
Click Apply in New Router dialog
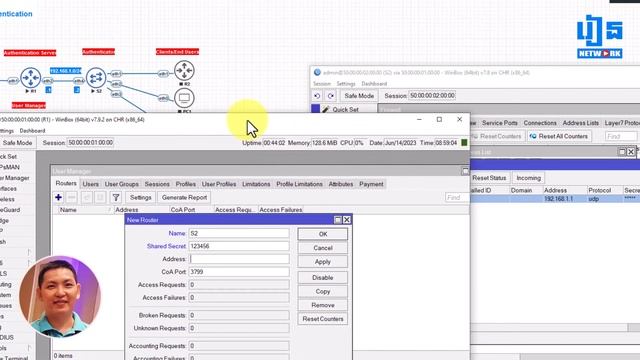[x=323, y=262]
